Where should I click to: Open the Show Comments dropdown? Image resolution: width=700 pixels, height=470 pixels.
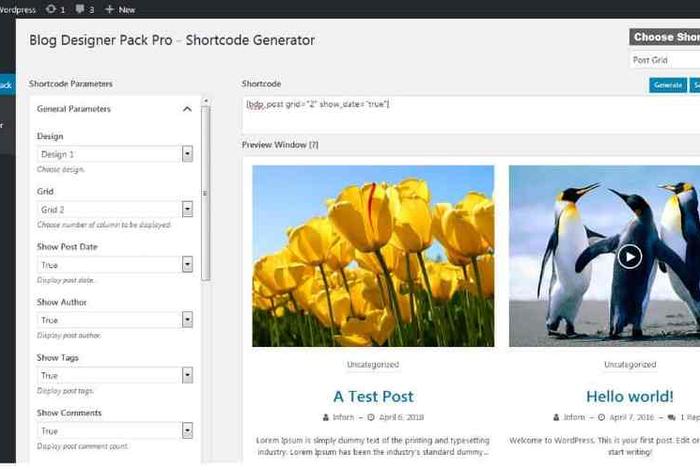(115, 431)
